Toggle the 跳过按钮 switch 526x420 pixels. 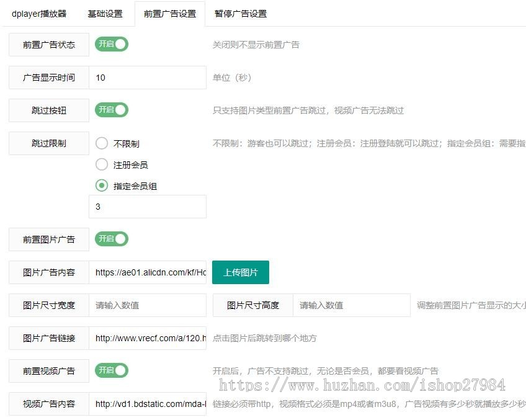click(x=112, y=110)
